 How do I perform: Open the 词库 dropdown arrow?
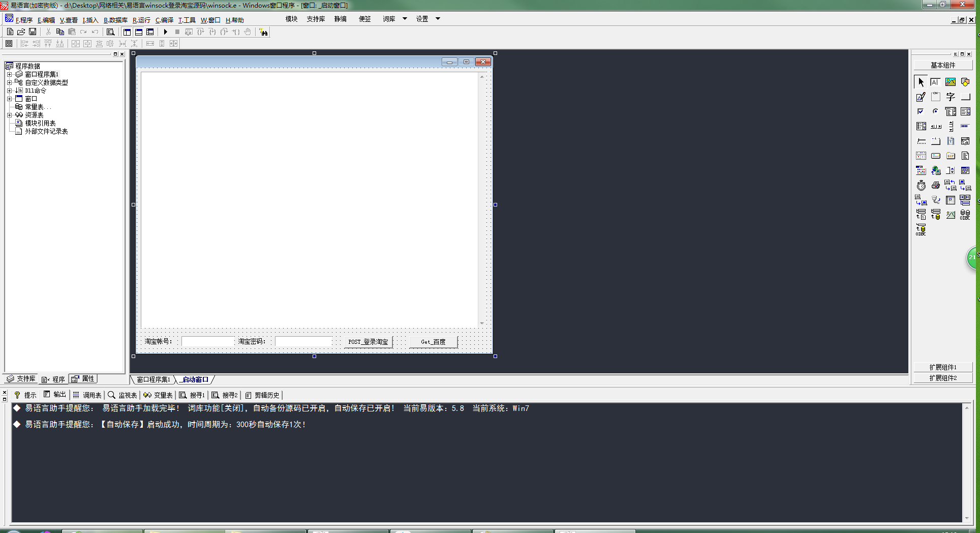tap(405, 19)
